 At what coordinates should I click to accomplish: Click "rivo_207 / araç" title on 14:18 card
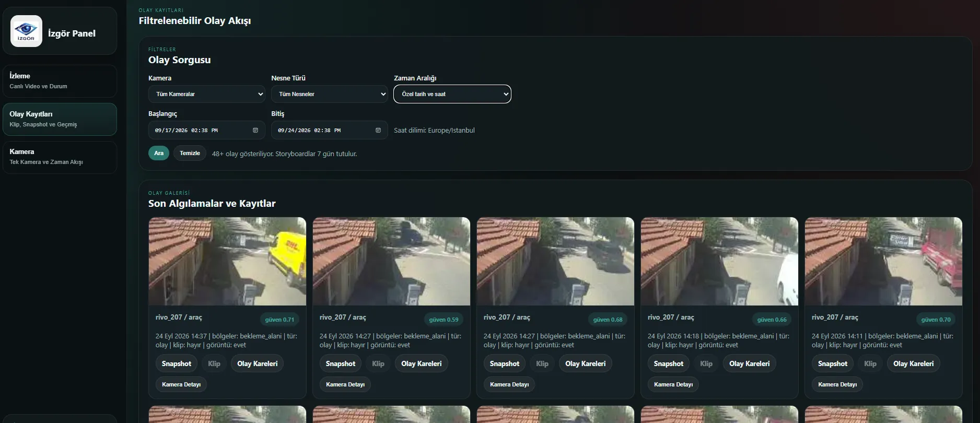(x=671, y=318)
